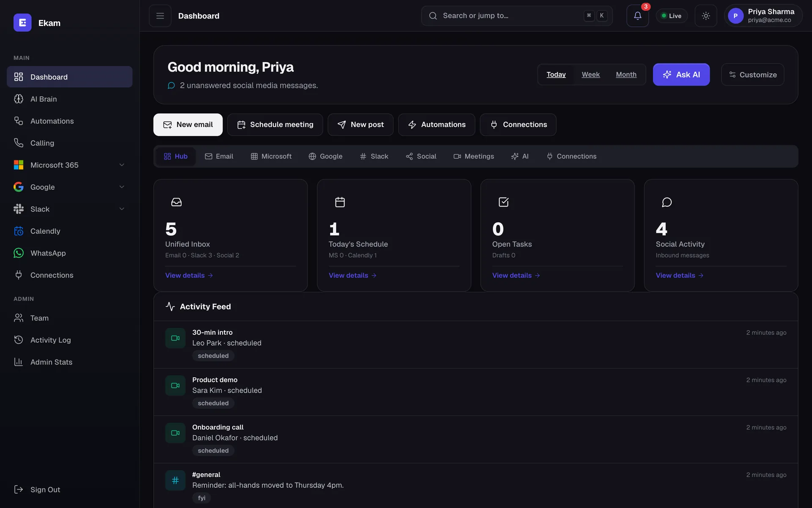Click the #general channel hash icon

click(x=175, y=480)
